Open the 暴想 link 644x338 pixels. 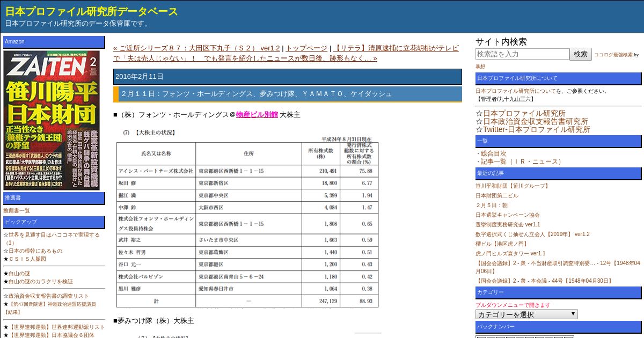click(480, 67)
